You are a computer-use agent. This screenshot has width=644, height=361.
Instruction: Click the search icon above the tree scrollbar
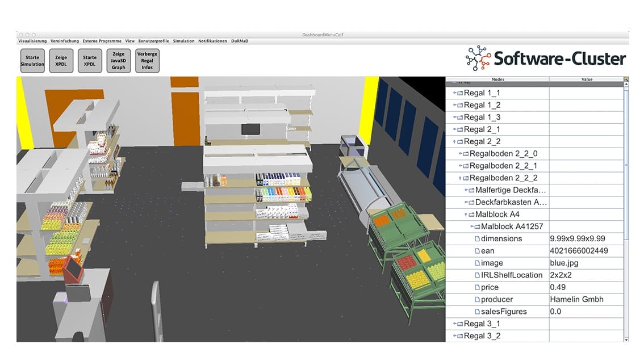[x=626, y=79]
